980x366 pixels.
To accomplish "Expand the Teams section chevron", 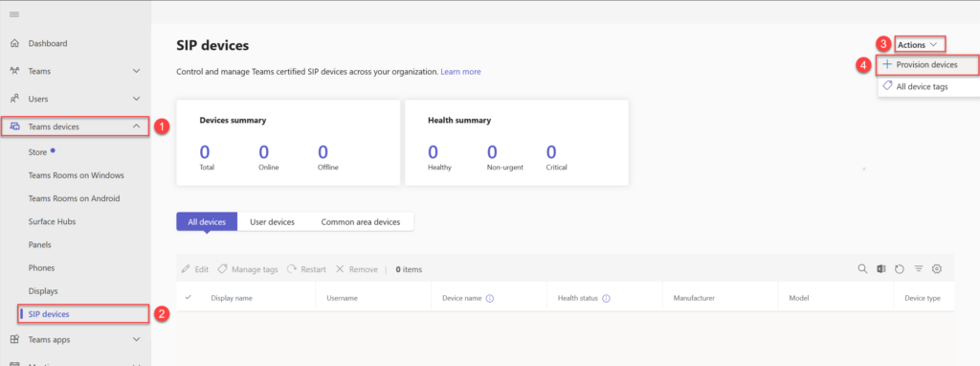I will click(137, 71).
